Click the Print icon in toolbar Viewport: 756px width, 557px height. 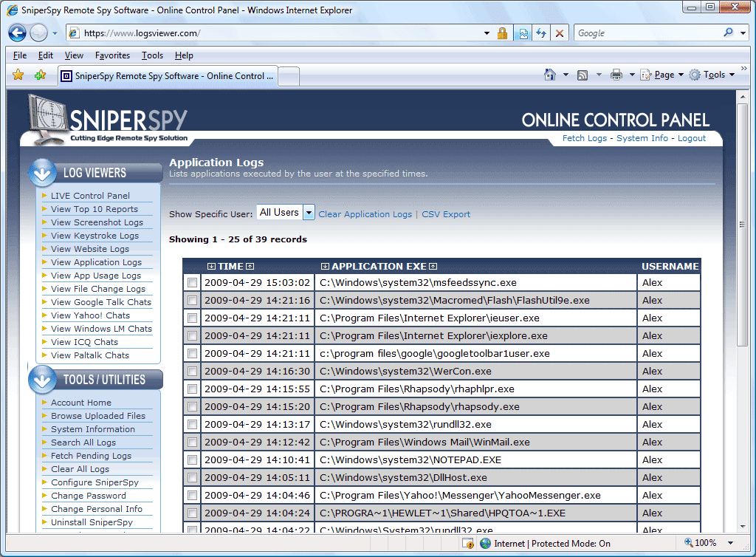(x=616, y=75)
